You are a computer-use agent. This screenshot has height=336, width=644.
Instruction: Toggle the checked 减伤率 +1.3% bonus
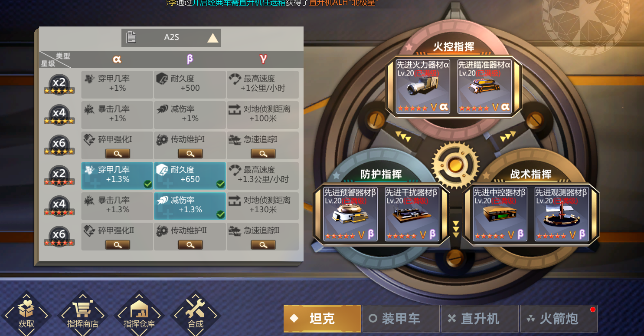point(190,206)
